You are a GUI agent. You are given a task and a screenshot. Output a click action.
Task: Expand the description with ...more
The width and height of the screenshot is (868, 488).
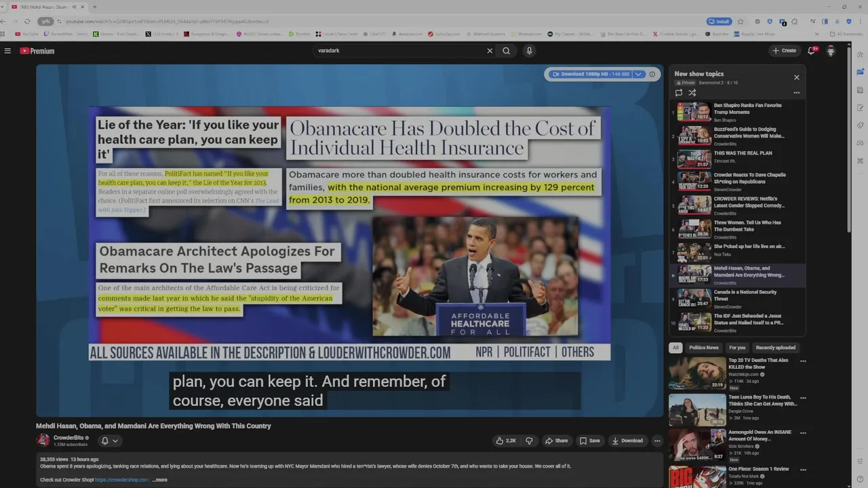click(159, 480)
